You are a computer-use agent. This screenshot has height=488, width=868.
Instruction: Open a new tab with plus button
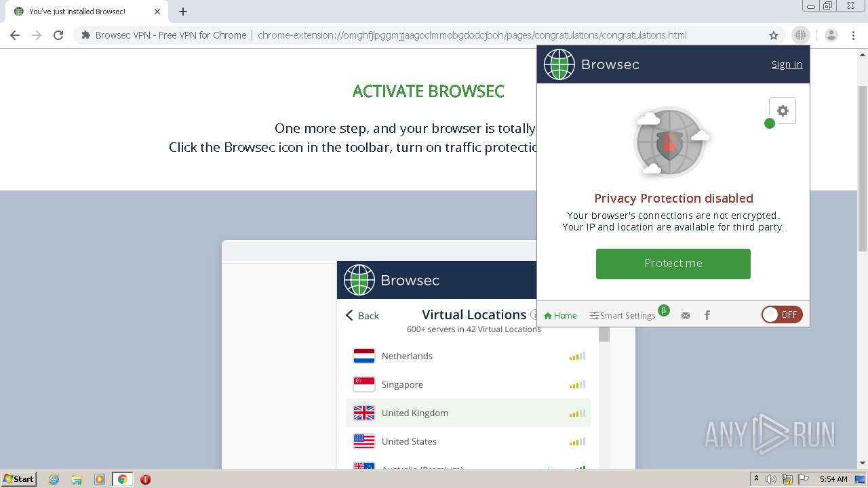(183, 12)
